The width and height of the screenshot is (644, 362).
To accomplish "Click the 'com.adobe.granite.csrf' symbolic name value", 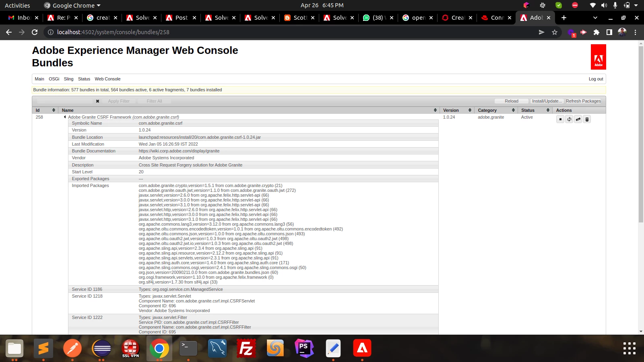I will pos(161,123).
